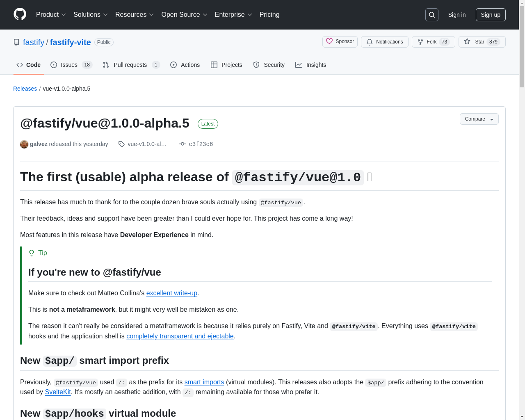The width and height of the screenshot is (525, 420).
Task: Open the fastify-vite repository link
Action: point(71,42)
